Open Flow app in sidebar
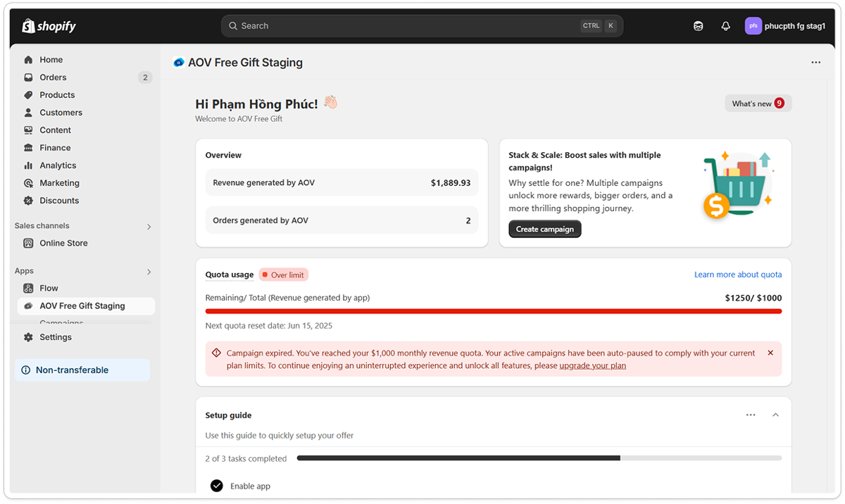The height and width of the screenshot is (504, 845). click(49, 288)
